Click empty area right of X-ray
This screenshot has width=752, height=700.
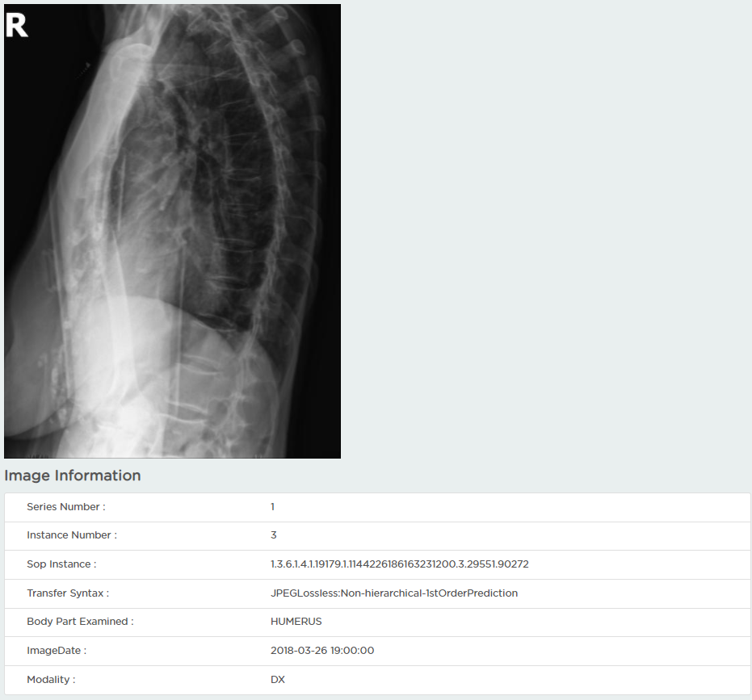pos(546,231)
